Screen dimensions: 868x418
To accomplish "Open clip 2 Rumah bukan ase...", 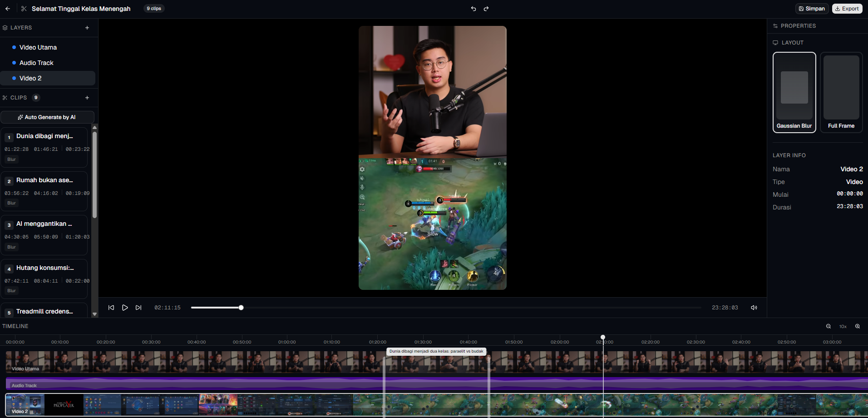I will (x=44, y=191).
